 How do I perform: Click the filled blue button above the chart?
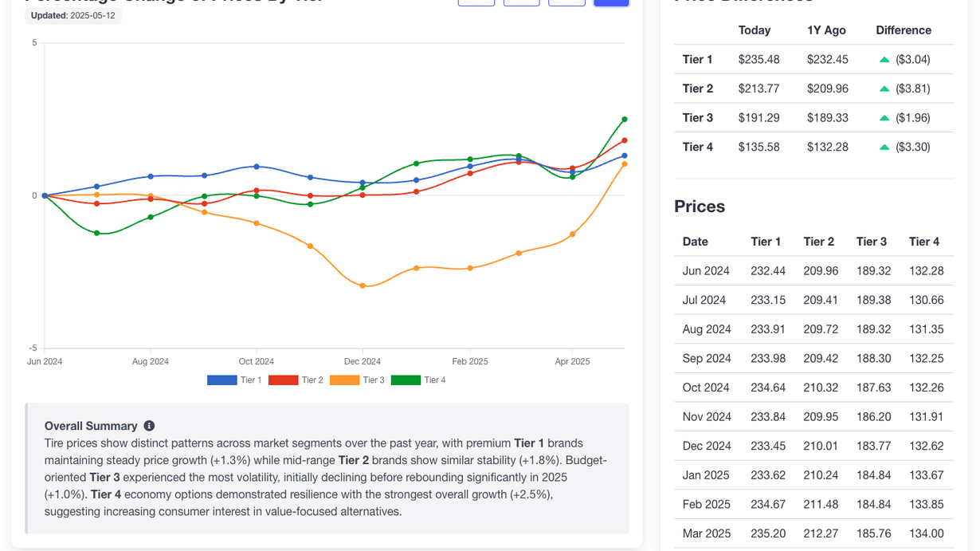click(x=611, y=2)
